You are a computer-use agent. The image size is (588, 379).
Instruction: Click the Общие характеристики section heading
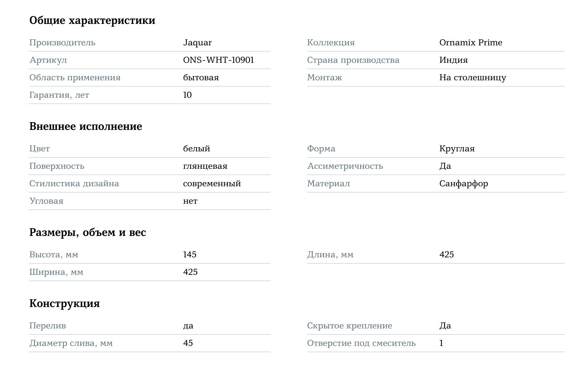pos(92,21)
